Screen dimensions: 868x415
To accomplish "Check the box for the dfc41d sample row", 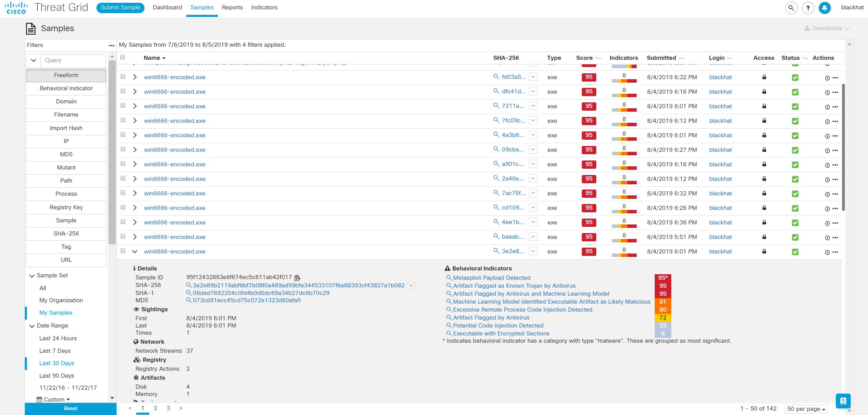I will point(123,91).
